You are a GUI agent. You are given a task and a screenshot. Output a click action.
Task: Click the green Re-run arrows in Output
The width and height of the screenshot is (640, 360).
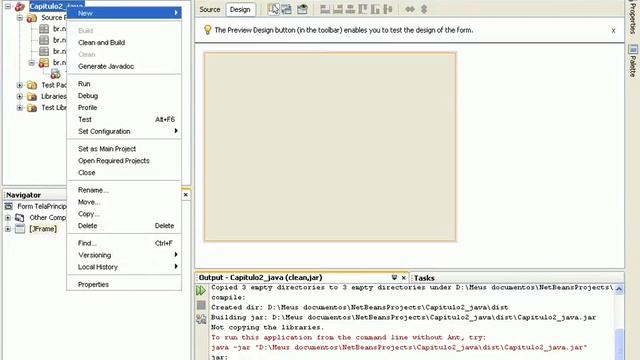(x=201, y=291)
